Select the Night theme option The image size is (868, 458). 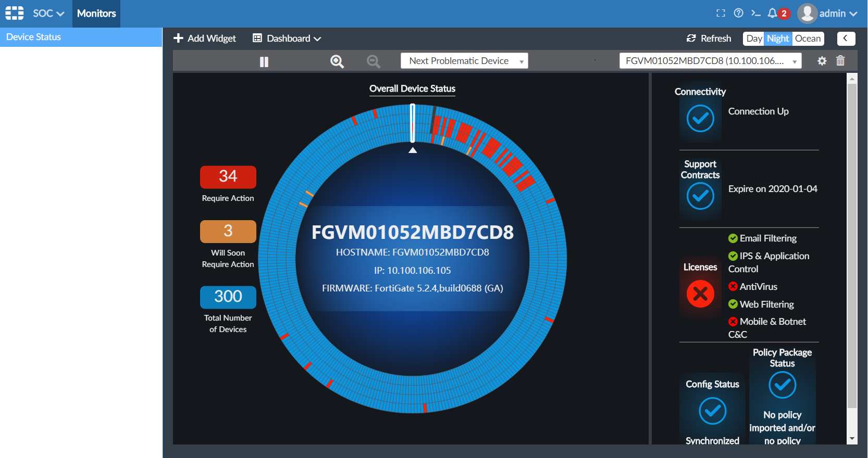tap(778, 39)
